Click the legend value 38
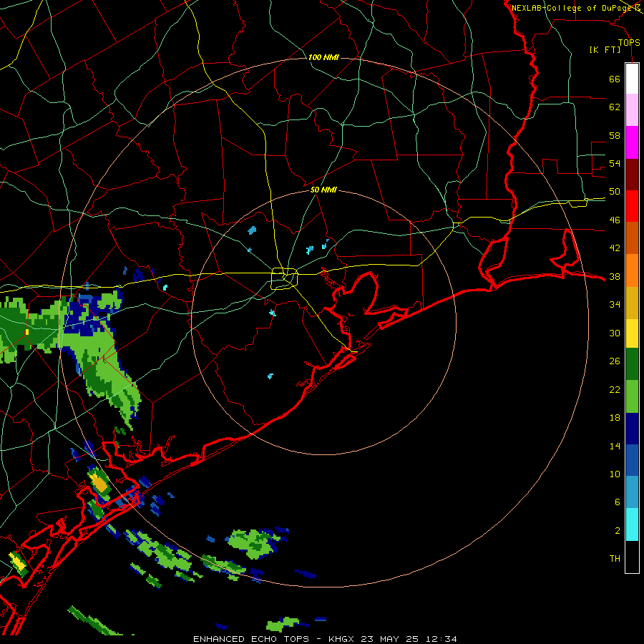This screenshot has height=644, width=644. pyautogui.click(x=615, y=277)
